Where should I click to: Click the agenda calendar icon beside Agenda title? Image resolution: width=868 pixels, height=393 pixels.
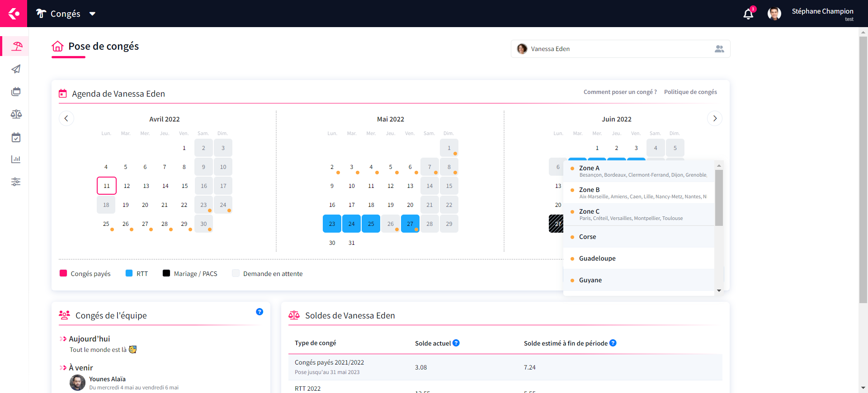tap(63, 94)
